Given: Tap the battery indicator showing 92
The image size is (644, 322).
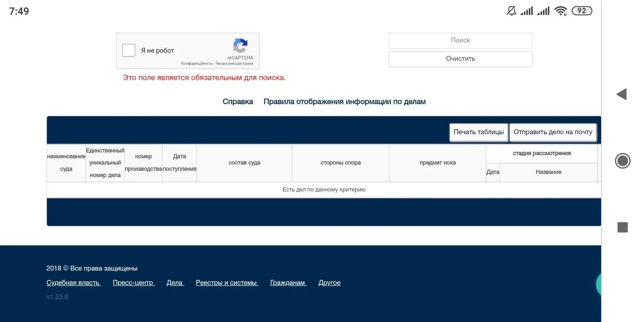Looking at the screenshot, I should point(581,10).
